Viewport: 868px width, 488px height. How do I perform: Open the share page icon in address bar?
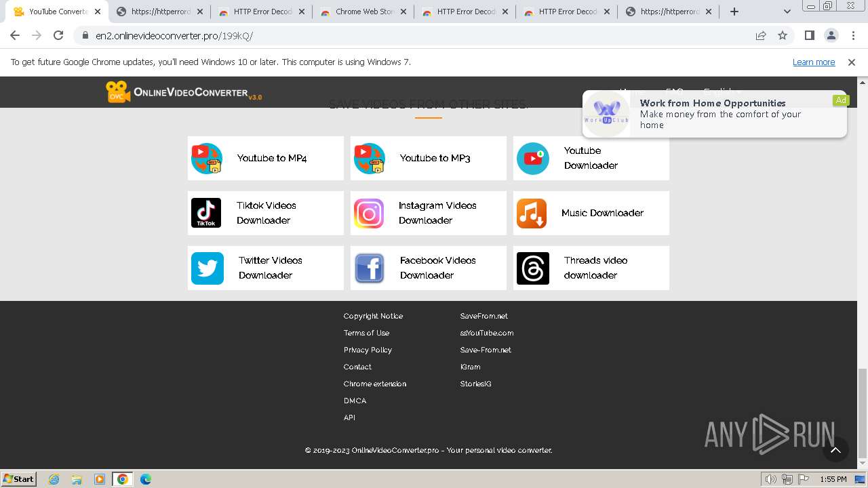click(x=761, y=35)
